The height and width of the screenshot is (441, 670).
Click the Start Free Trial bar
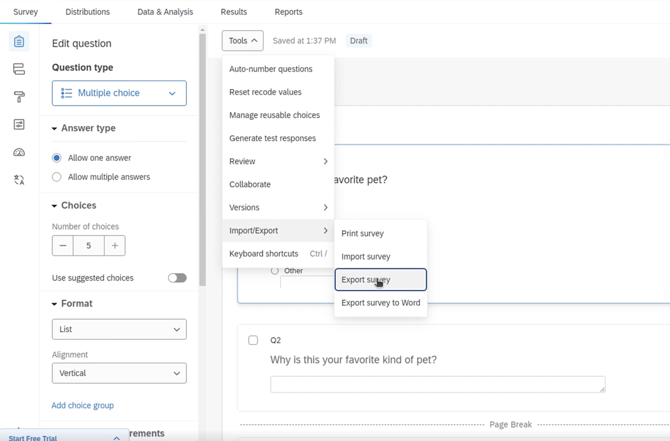(64, 437)
